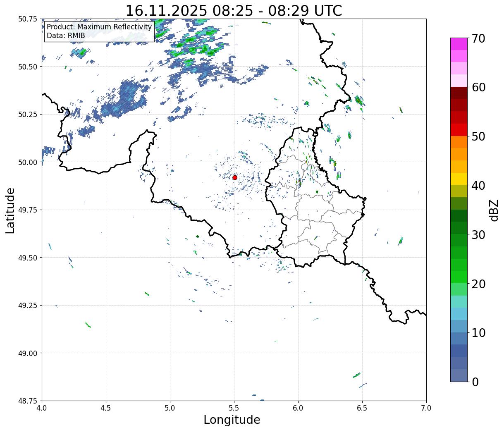Click colorbar tick label '0'
The height and width of the screenshot is (430, 504).
tap(475, 382)
